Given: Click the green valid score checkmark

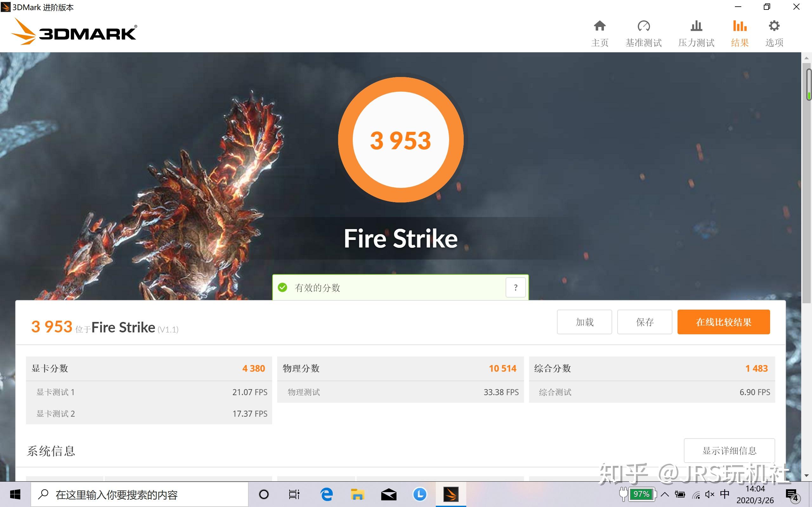Looking at the screenshot, I should click(x=283, y=287).
